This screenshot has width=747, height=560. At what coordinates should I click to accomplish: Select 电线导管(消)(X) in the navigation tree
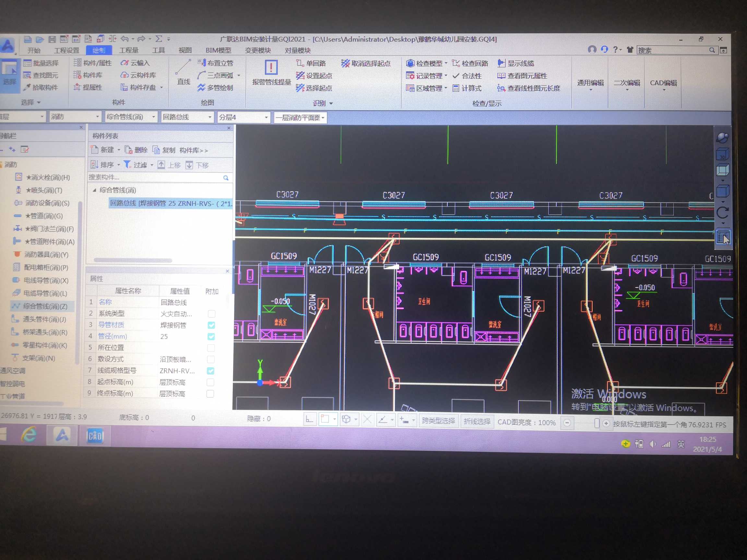click(x=41, y=280)
